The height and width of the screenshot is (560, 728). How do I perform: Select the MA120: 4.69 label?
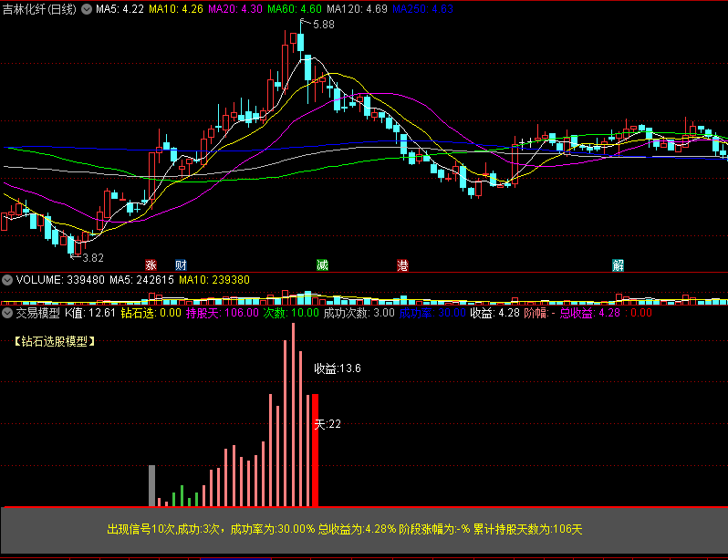point(357,9)
